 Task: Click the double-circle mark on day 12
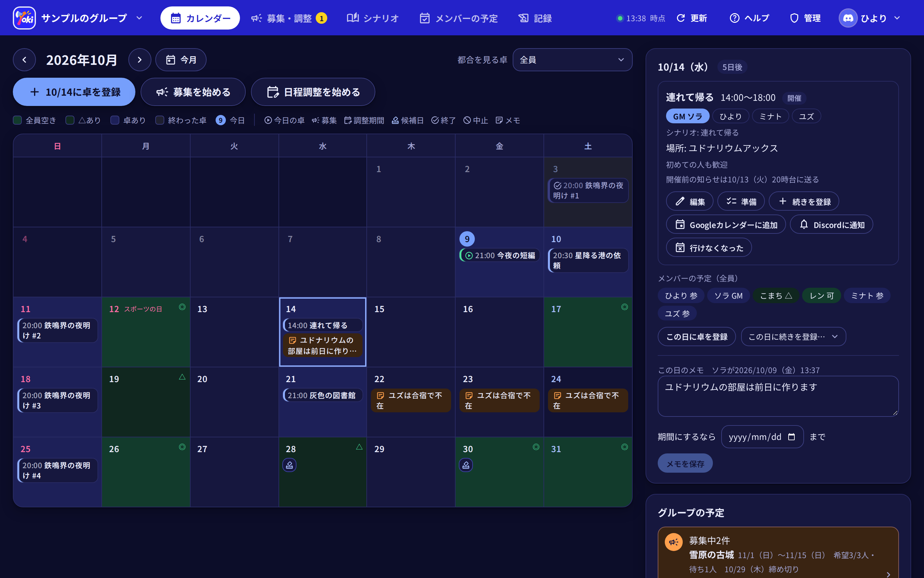coord(182,307)
